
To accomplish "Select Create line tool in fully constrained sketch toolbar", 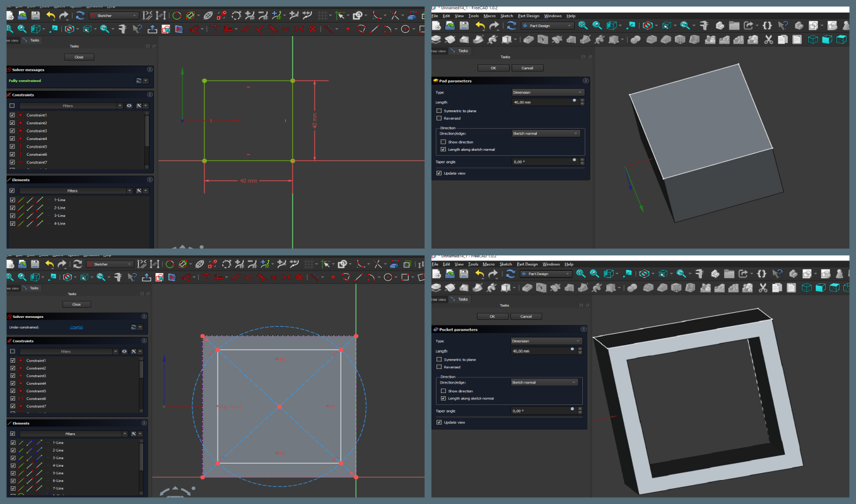I will pyautogui.click(x=374, y=29).
